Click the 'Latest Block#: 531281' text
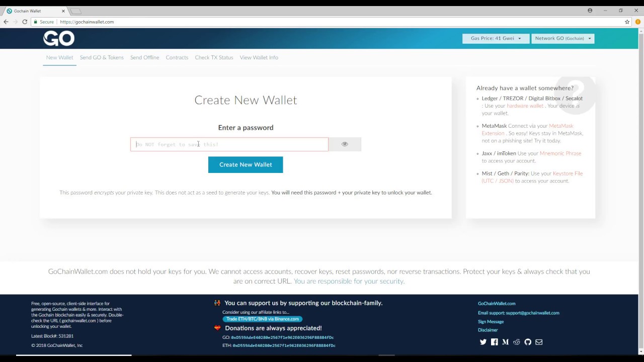644x362 pixels. point(52,336)
